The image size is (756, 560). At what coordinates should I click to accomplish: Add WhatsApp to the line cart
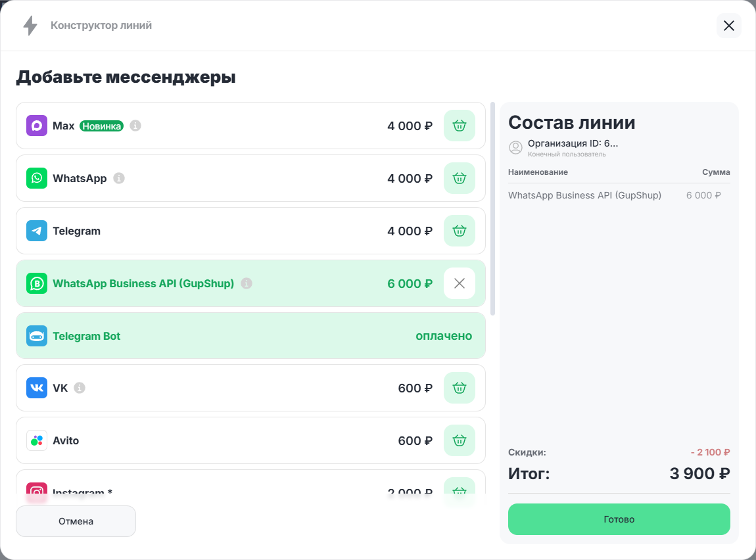coord(459,178)
